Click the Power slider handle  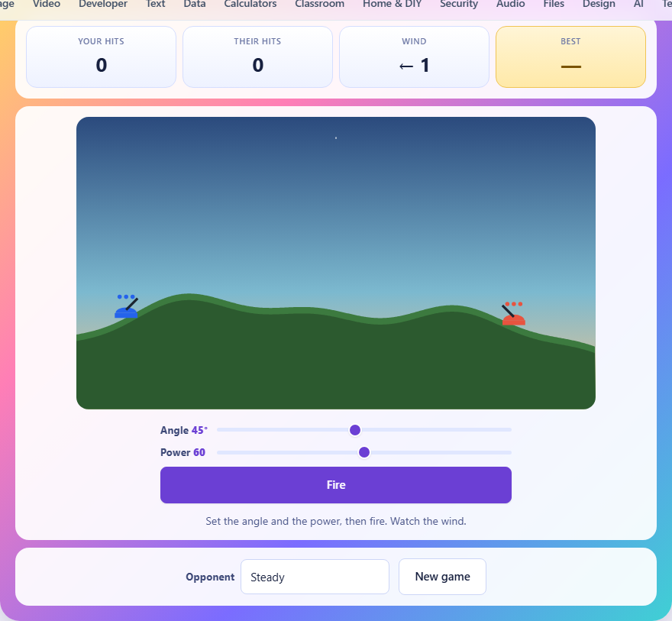click(x=364, y=452)
